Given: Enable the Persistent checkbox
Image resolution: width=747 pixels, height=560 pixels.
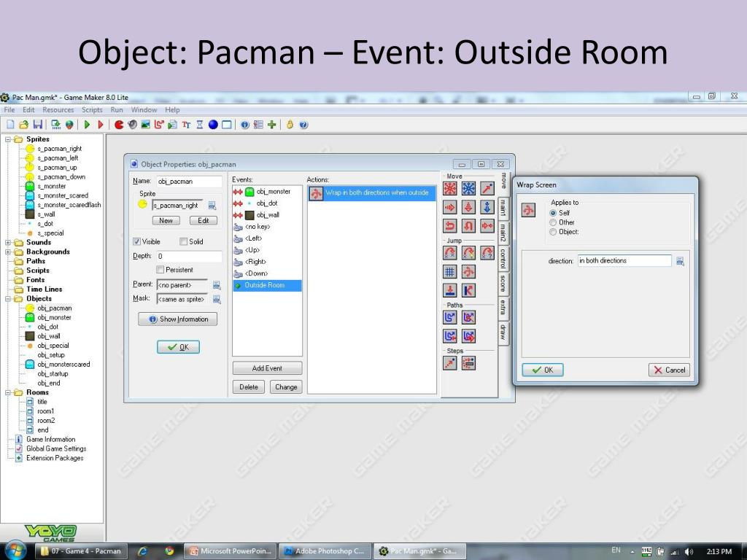Looking at the screenshot, I should click(x=160, y=270).
